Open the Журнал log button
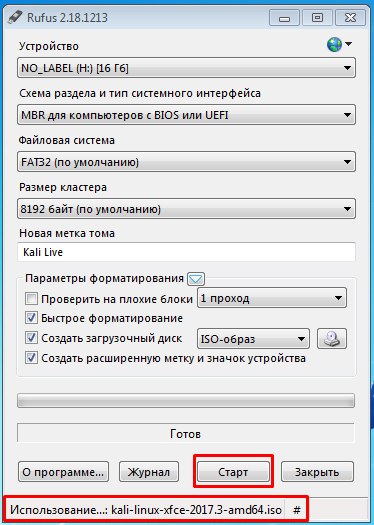 pyautogui.click(x=149, y=472)
